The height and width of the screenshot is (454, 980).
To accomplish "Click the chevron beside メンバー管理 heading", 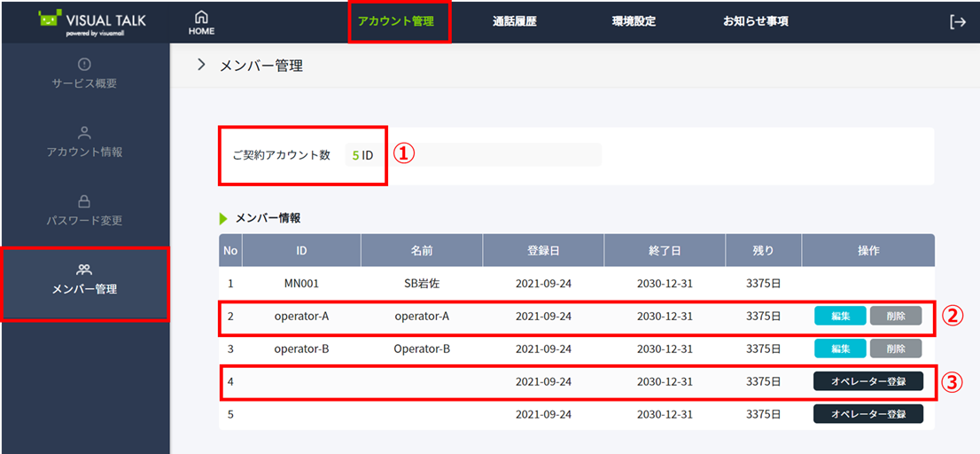I will coord(201,65).
